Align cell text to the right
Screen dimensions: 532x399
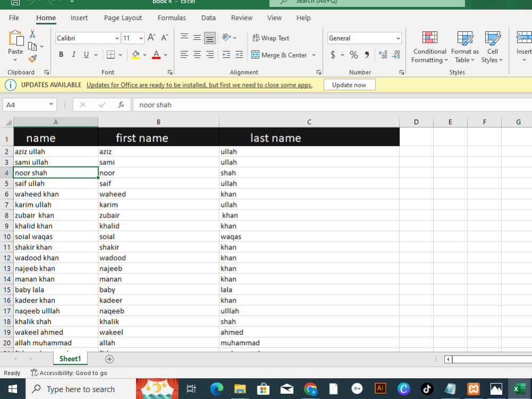pos(210,55)
